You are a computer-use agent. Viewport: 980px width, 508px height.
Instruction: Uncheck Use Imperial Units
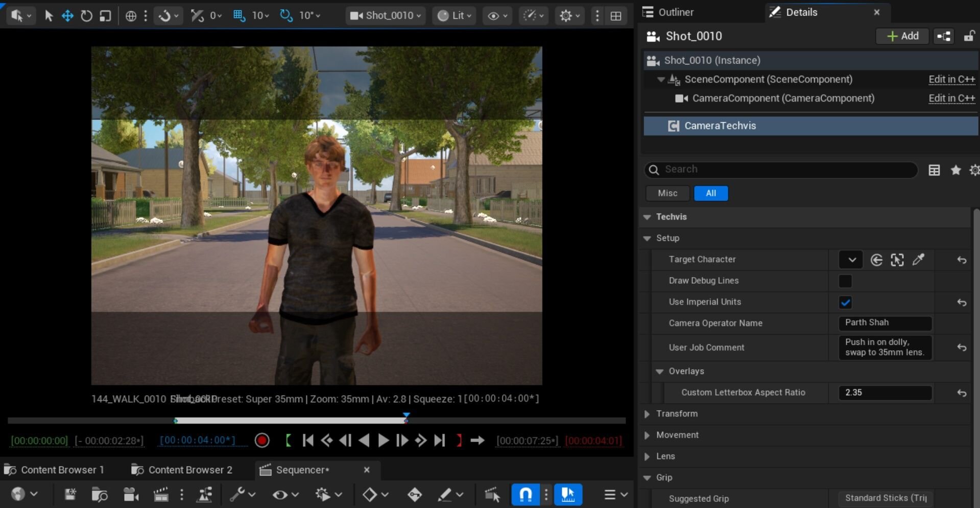tap(845, 303)
